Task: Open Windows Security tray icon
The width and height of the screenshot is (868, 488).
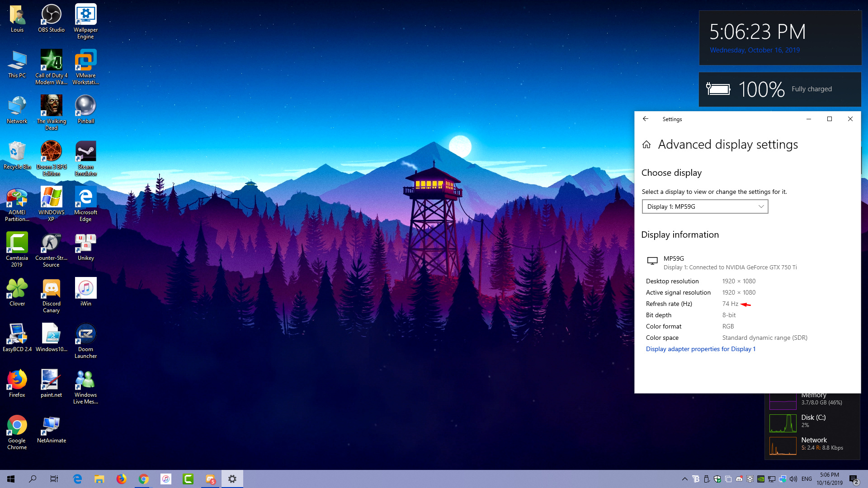Action: (x=717, y=479)
